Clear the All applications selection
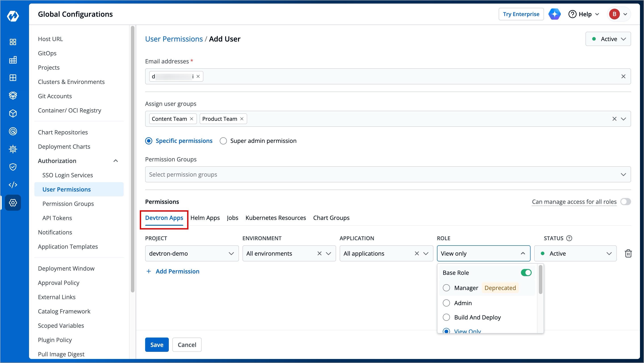644x363 pixels. (417, 254)
